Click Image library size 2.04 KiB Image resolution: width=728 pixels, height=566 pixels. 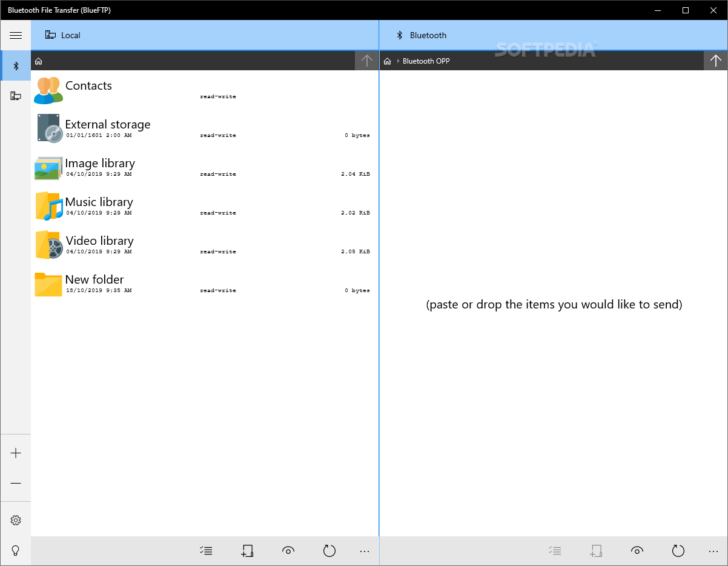point(356,174)
